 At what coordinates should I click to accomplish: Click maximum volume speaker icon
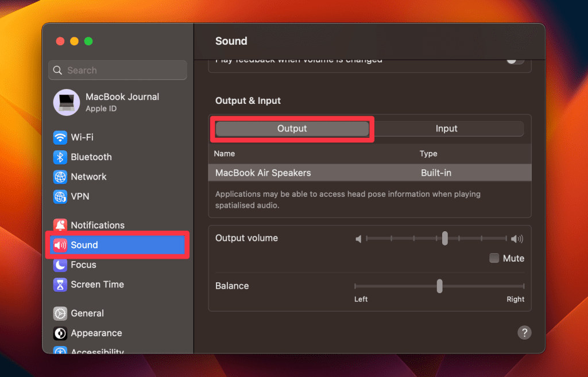tap(517, 239)
